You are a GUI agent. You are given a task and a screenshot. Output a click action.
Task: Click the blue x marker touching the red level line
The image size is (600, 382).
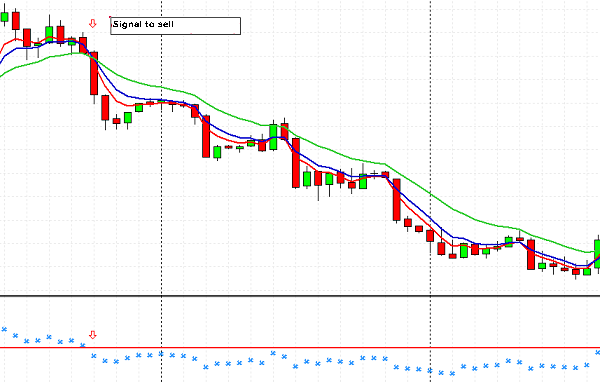click(x=83, y=345)
